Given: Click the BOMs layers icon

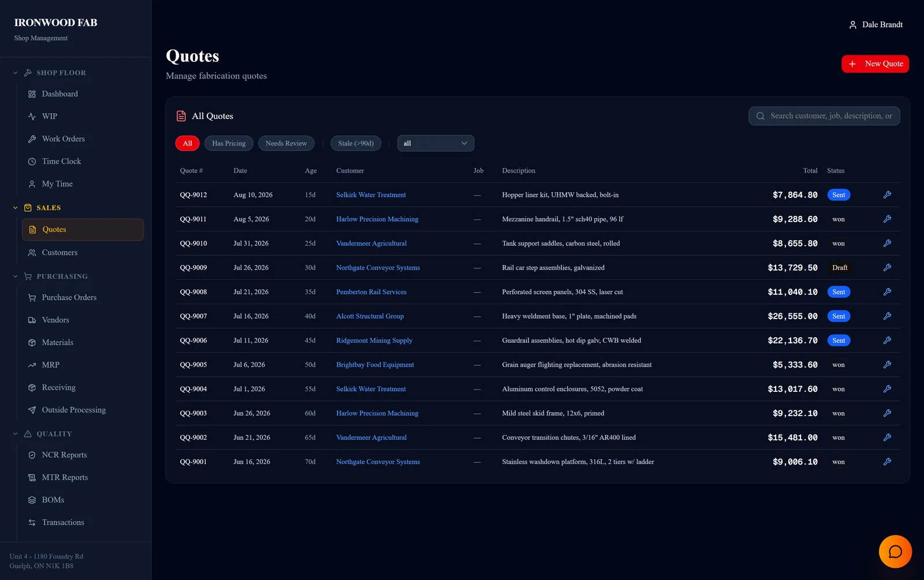Looking at the screenshot, I should point(32,500).
